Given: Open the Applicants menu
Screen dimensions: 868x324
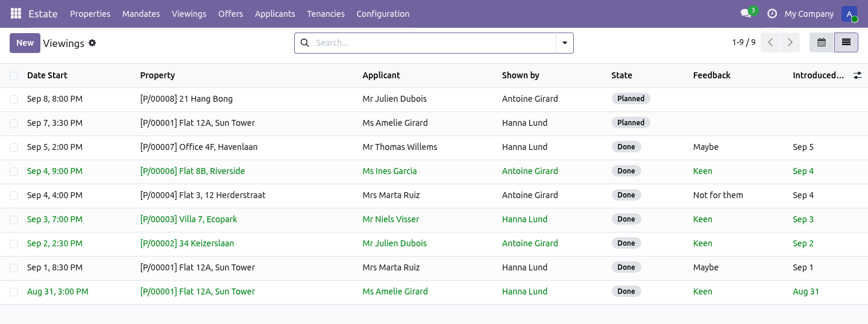Looking at the screenshot, I should click(x=275, y=14).
